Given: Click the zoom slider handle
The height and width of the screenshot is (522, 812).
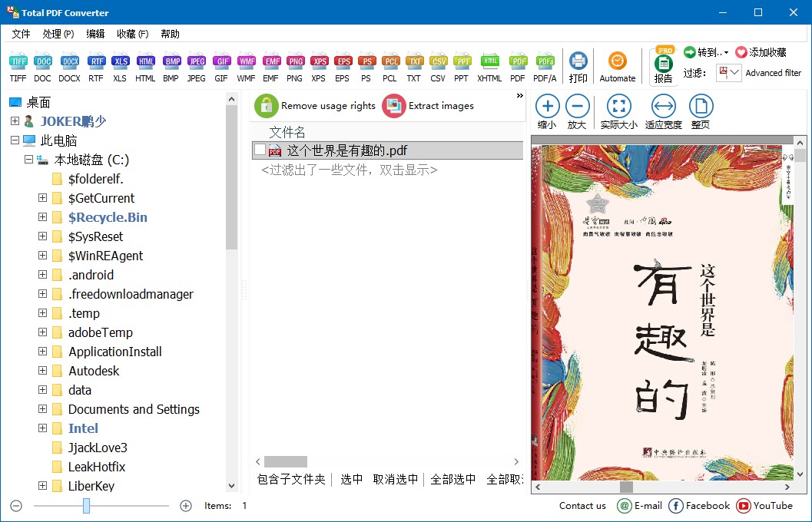Looking at the screenshot, I should click(86, 505).
